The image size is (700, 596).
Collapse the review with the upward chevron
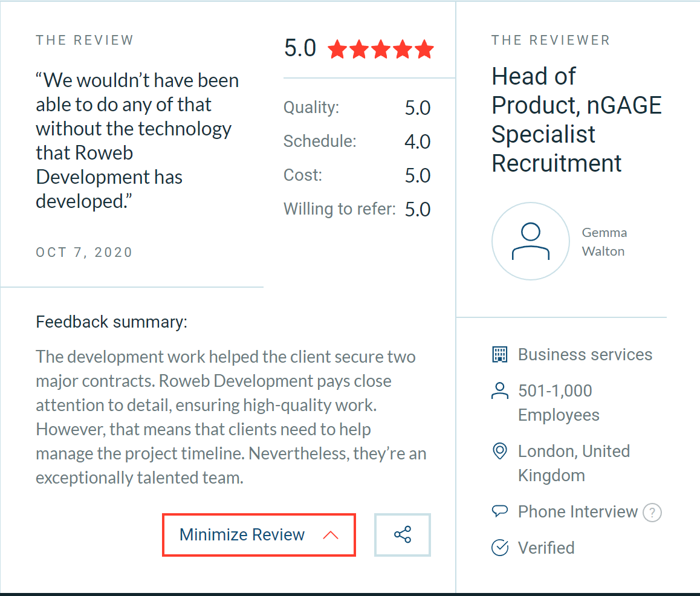(331, 534)
